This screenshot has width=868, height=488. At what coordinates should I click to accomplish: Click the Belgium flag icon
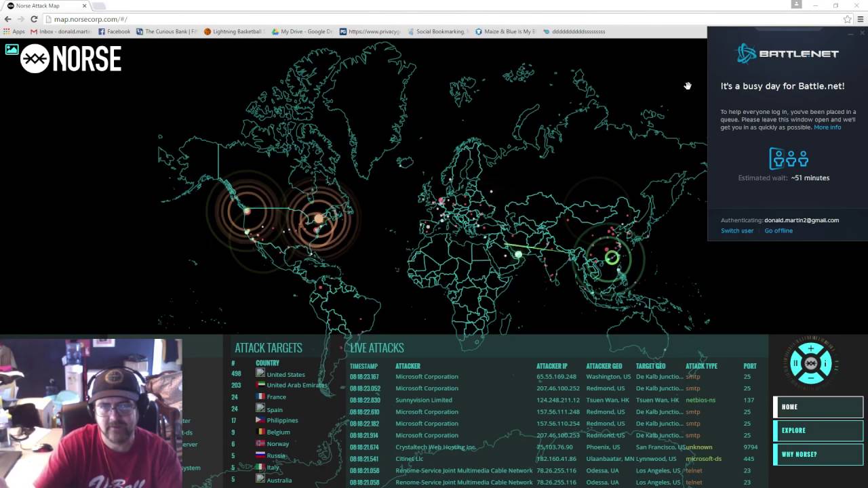click(x=260, y=432)
